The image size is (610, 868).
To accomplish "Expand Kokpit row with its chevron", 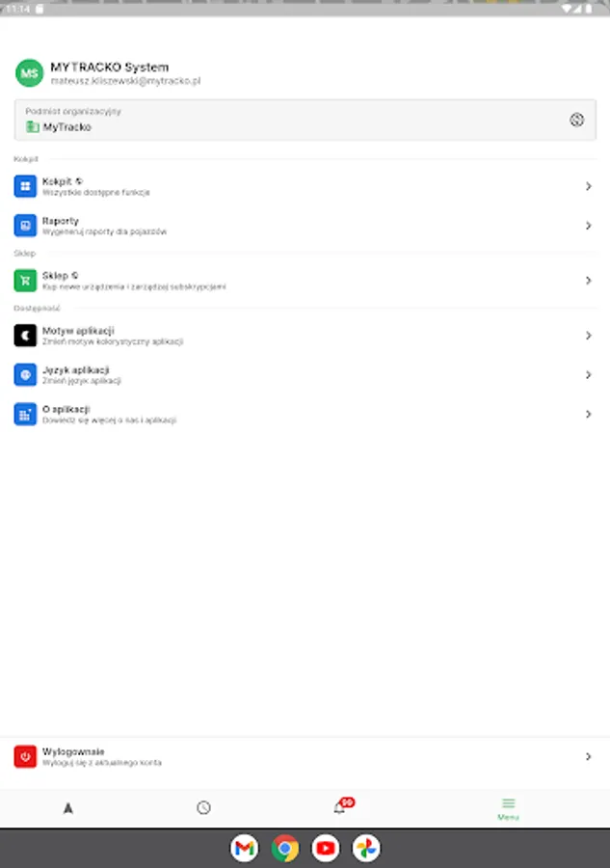I will pyautogui.click(x=589, y=186).
